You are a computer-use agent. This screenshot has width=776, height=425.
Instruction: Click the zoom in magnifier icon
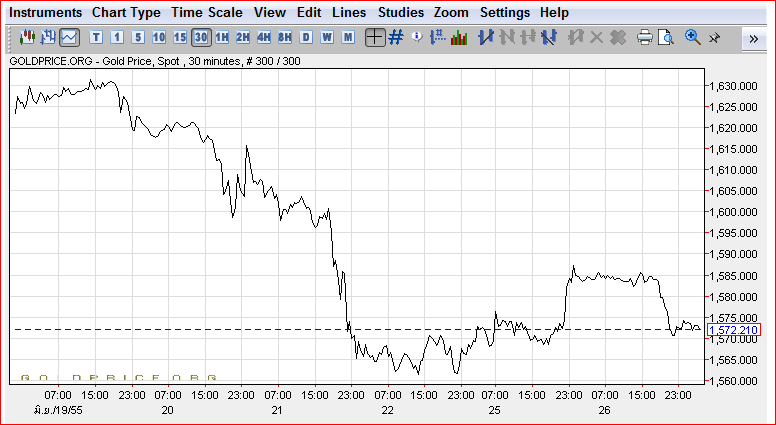(692, 37)
